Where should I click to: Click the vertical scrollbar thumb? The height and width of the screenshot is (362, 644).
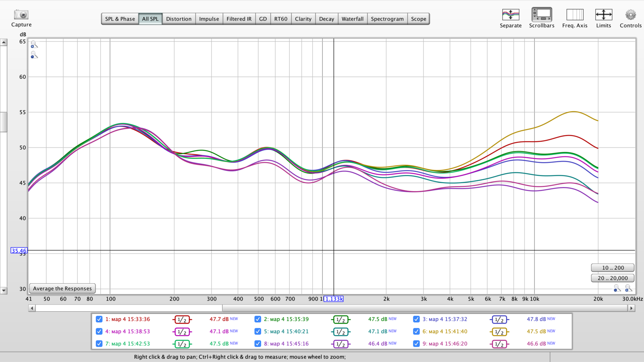4,122
